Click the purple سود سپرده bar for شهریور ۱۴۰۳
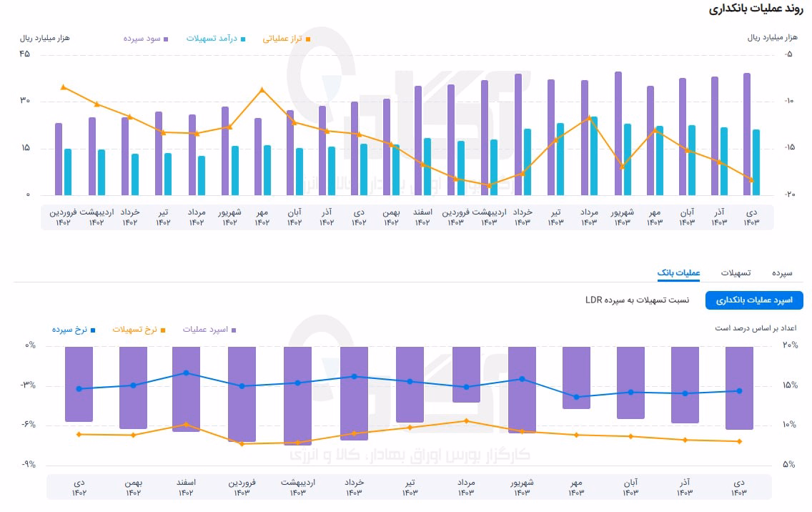The image size is (812, 512). pyautogui.click(x=618, y=133)
